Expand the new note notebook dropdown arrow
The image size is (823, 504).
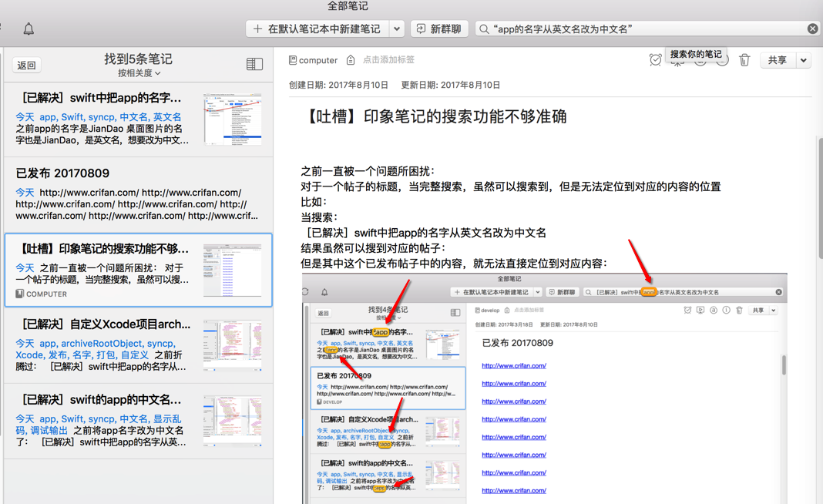point(397,29)
